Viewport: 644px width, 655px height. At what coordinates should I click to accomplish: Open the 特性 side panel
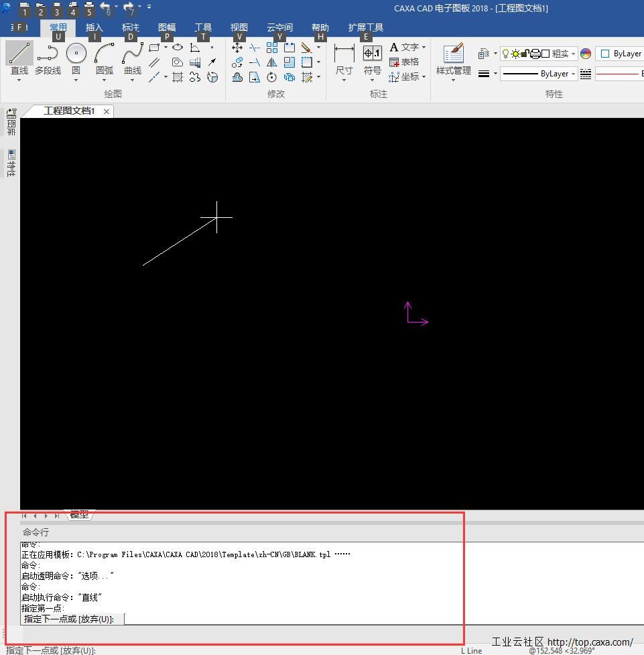coord(11,164)
